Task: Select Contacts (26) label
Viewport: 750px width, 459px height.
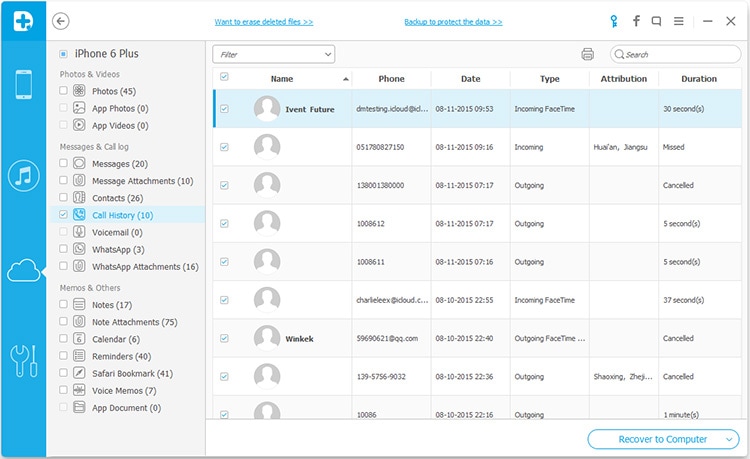Action: pyautogui.click(x=118, y=198)
